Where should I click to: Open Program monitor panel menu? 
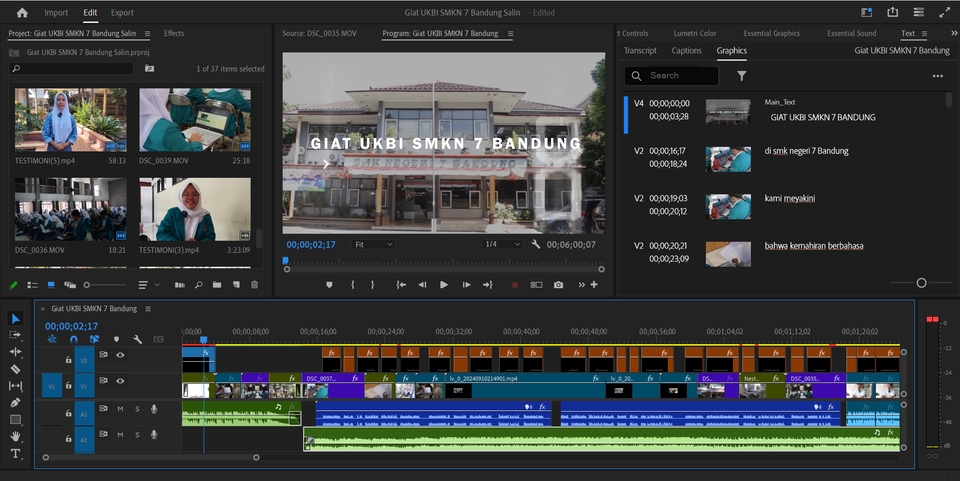[x=511, y=33]
